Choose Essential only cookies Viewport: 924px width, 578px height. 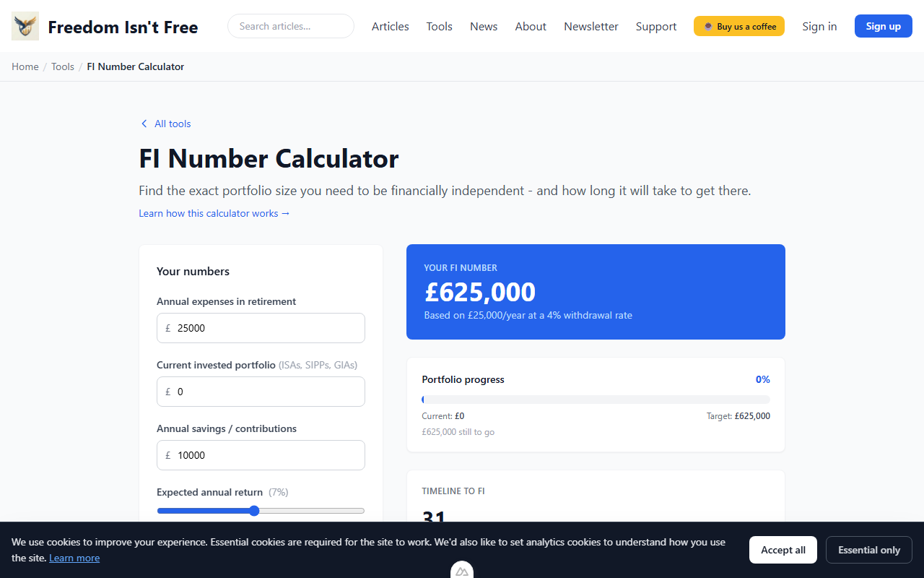coord(868,549)
